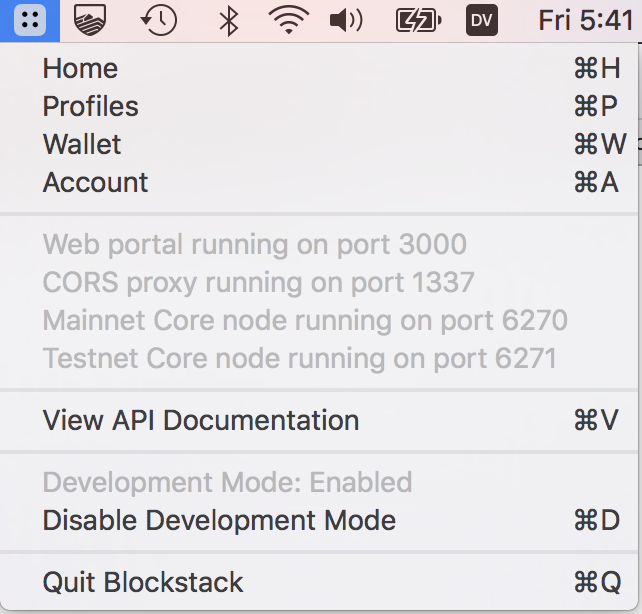
Task: Go to the Account menu item
Action: [95, 182]
